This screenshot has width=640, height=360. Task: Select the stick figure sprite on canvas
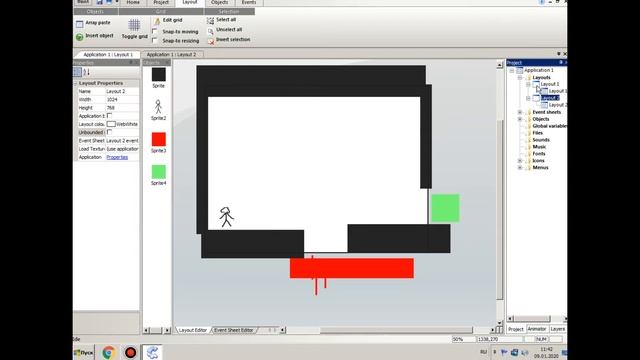[227, 217]
